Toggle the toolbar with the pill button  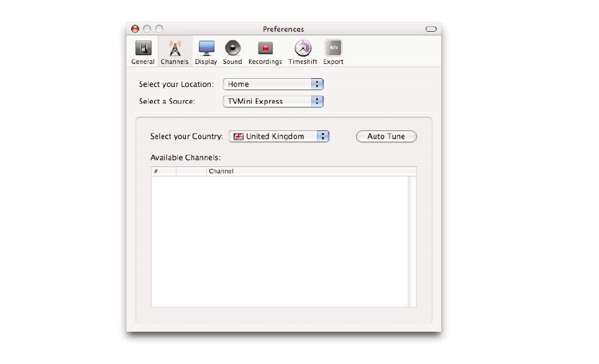[431, 29]
